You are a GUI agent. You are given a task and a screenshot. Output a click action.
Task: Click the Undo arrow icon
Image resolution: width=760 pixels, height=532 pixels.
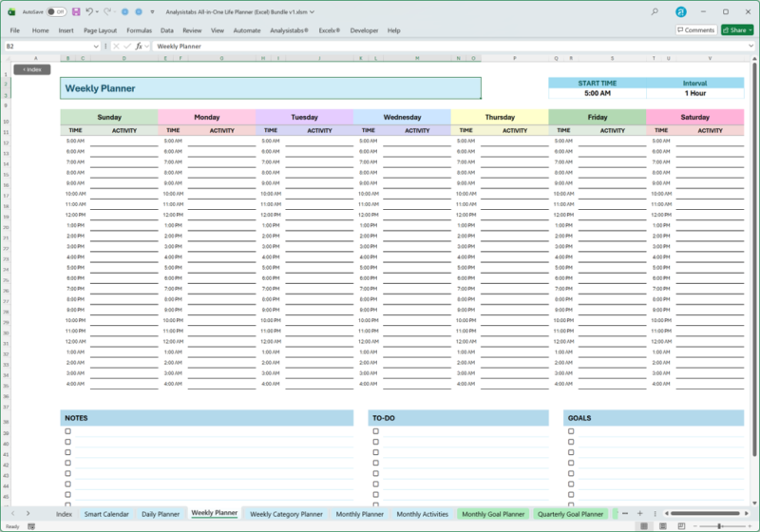pos(89,11)
